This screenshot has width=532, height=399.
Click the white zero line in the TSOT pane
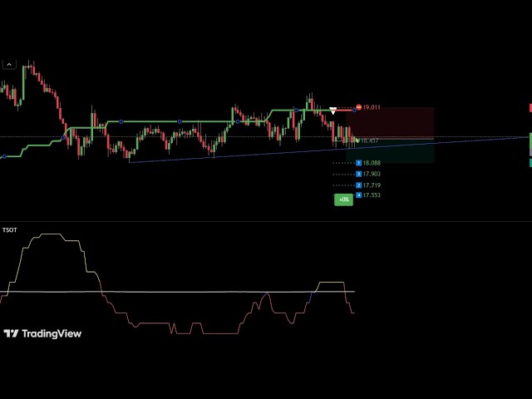tap(177, 292)
